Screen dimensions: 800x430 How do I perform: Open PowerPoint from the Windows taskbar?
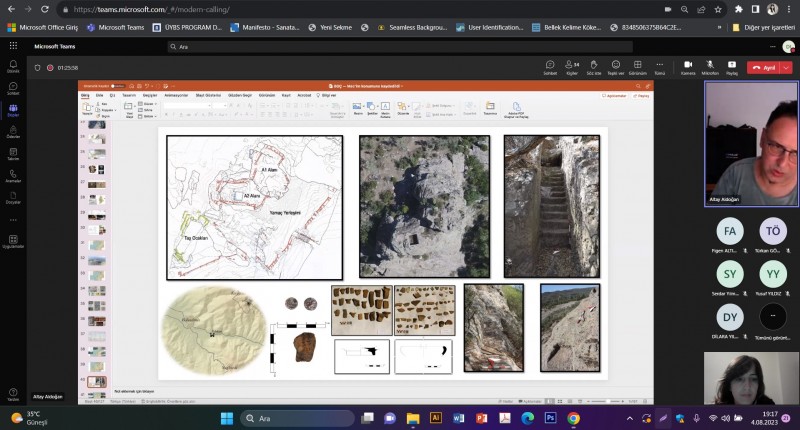tap(481, 418)
